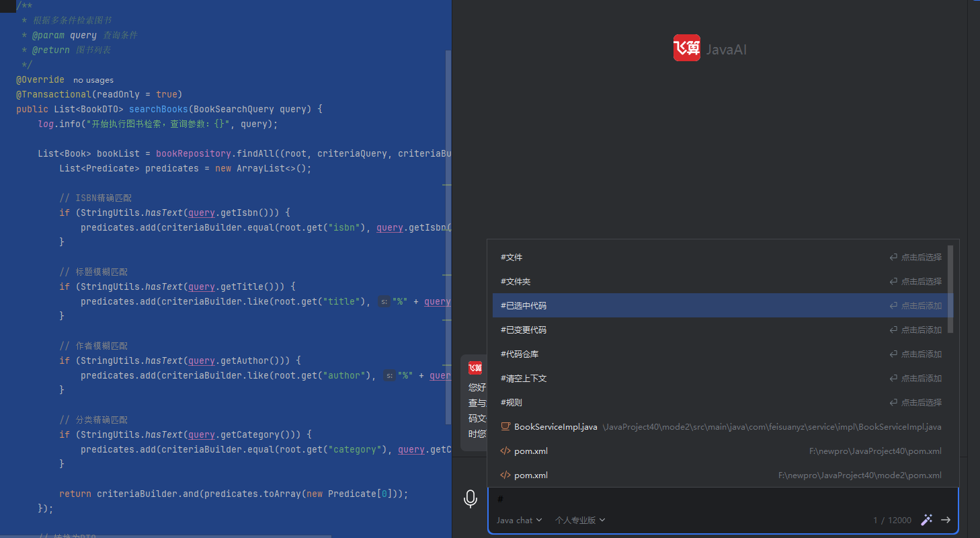Open the Java chat mode dropdown
Screen dimensions: 980x538
(x=519, y=520)
